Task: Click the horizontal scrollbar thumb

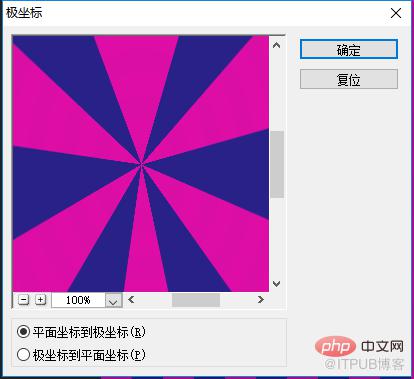Action: [x=196, y=300]
